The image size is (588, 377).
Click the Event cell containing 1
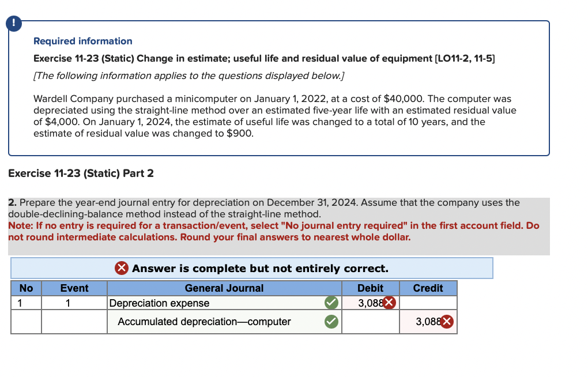[74, 303]
